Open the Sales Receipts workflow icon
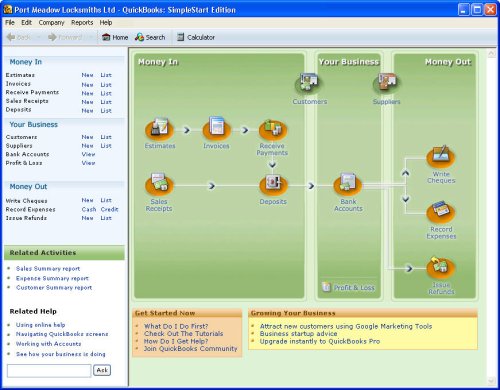This screenshot has width=500, height=390. [159, 184]
